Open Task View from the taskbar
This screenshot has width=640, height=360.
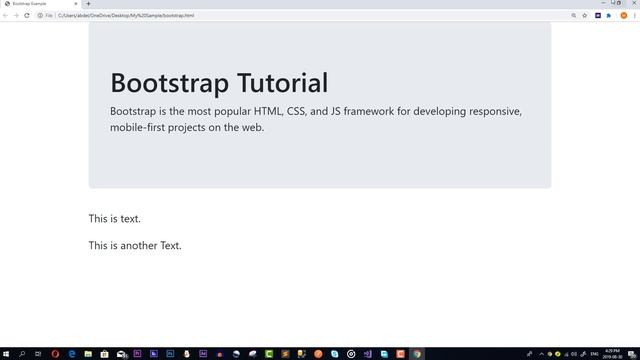38,354
